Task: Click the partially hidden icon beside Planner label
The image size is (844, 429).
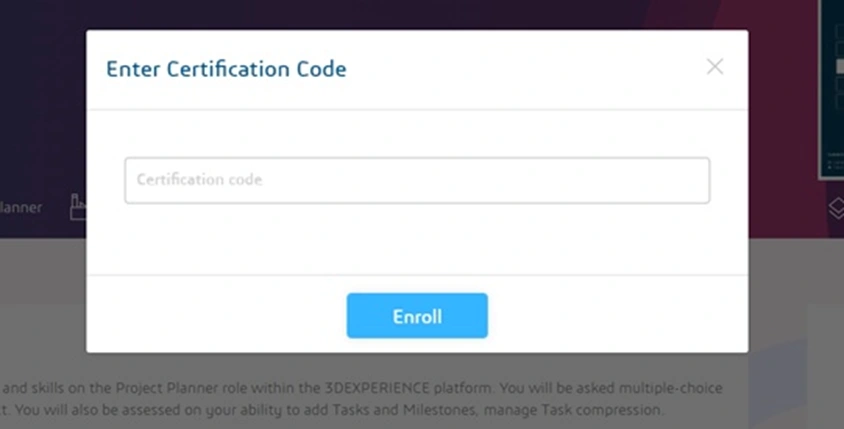Action: (77, 207)
